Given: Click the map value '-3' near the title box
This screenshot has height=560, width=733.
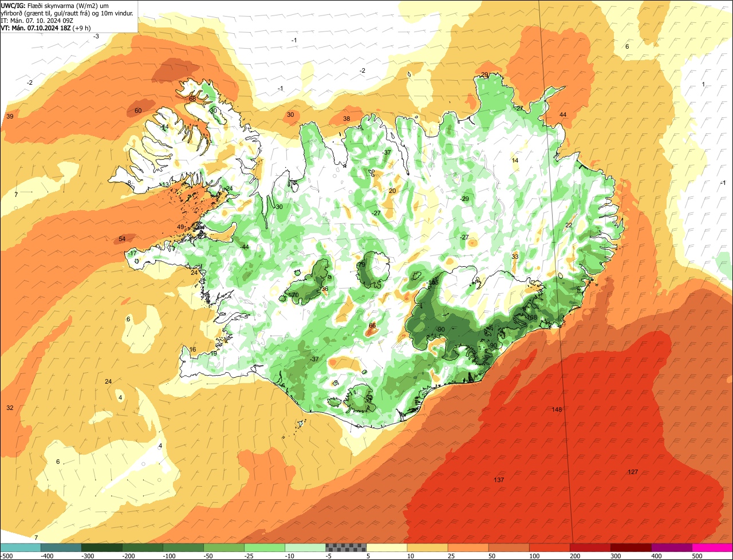Looking at the screenshot, I should (x=96, y=36).
